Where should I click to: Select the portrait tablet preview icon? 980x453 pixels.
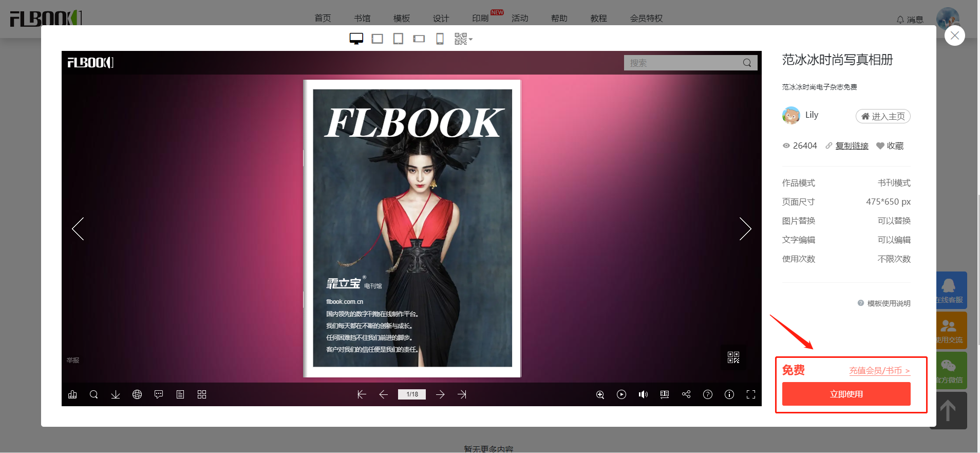point(398,39)
